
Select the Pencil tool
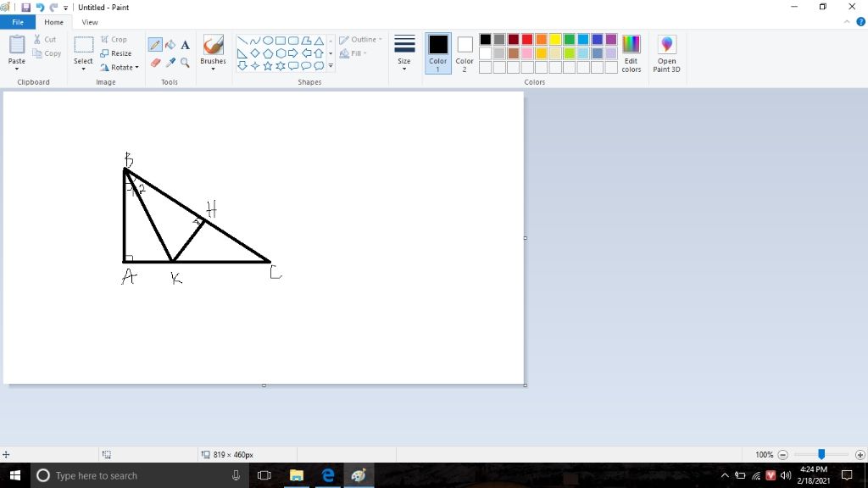click(x=155, y=45)
